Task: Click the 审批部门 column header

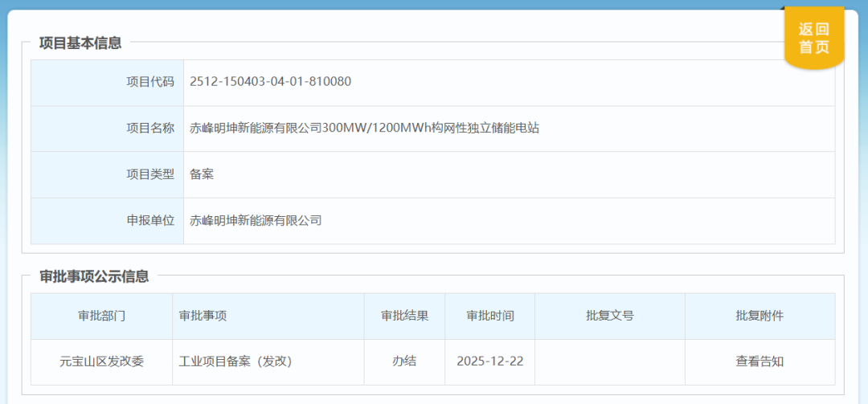Action: (x=101, y=316)
